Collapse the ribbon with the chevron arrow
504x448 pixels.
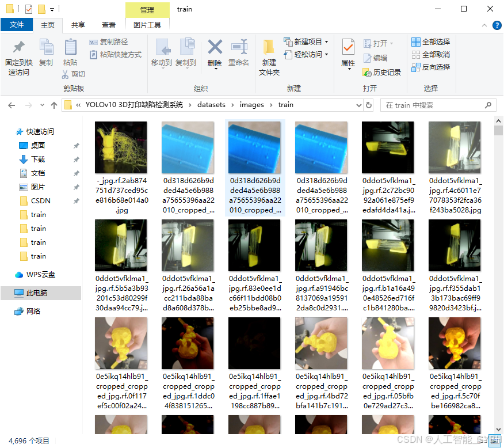point(484,25)
